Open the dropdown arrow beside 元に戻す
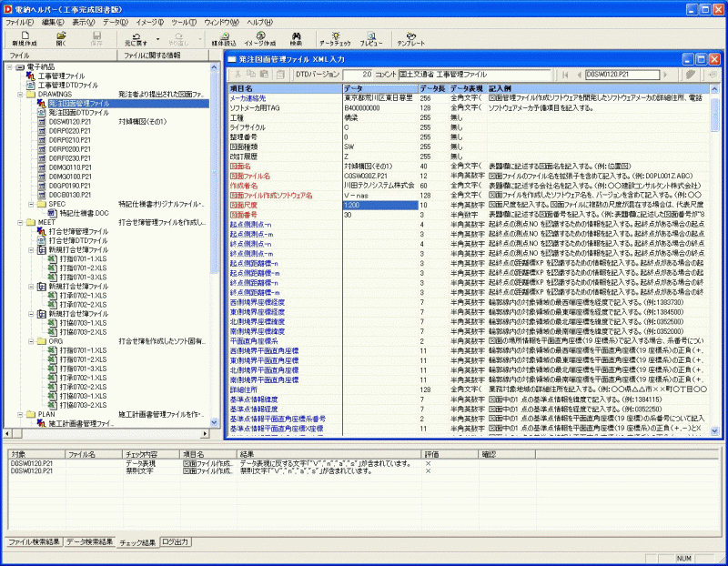This screenshot has width=728, height=566. tap(157, 36)
